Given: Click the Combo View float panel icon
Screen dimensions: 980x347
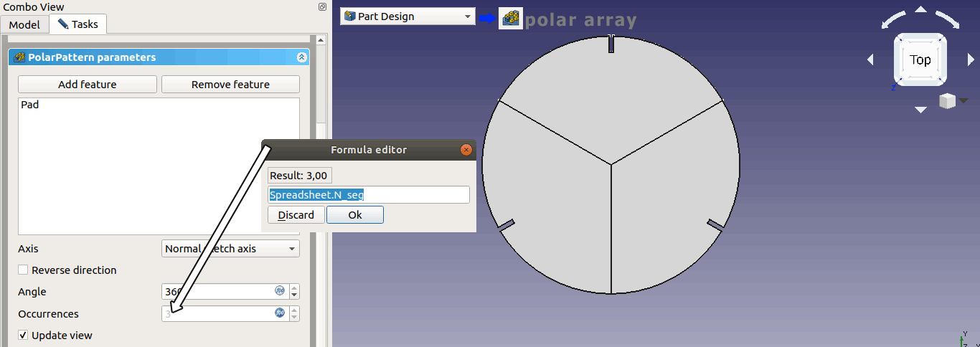Looking at the screenshot, I should click(x=323, y=6).
